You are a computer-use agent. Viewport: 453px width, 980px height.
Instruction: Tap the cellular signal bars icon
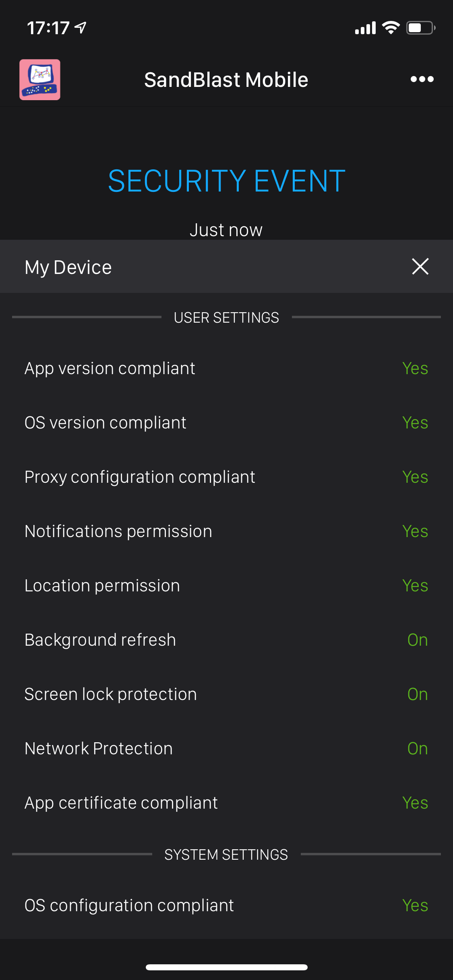365,28
